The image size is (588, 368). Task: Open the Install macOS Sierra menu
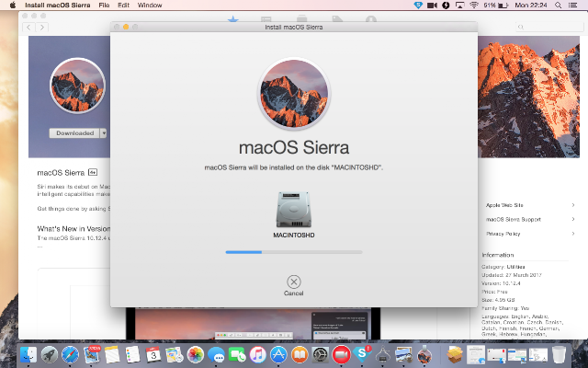(57, 6)
